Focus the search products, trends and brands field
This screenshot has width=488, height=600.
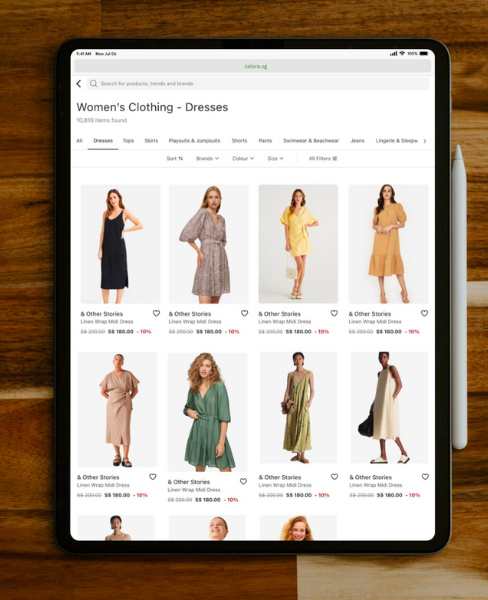coord(258,83)
